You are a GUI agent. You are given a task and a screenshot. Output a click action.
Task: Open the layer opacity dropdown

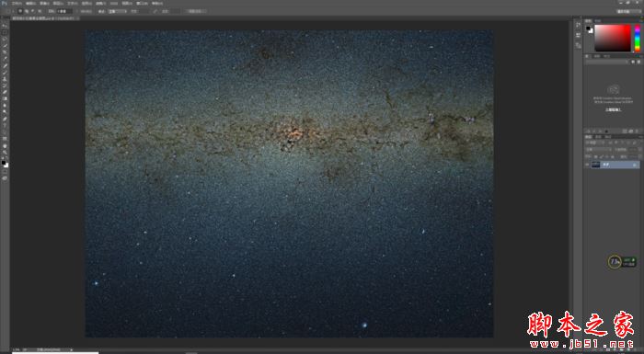coord(640,150)
